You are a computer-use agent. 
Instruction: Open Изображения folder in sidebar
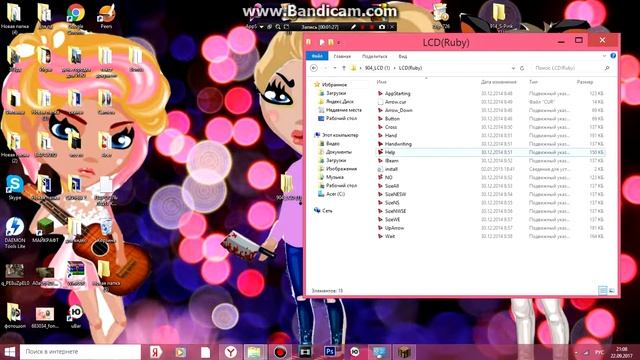[341, 169]
